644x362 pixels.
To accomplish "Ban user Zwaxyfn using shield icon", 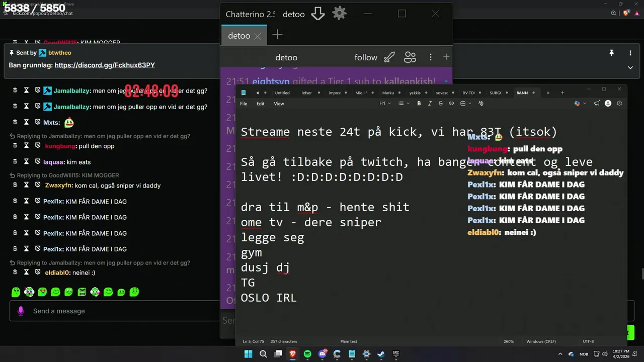I will coord(38,185).
